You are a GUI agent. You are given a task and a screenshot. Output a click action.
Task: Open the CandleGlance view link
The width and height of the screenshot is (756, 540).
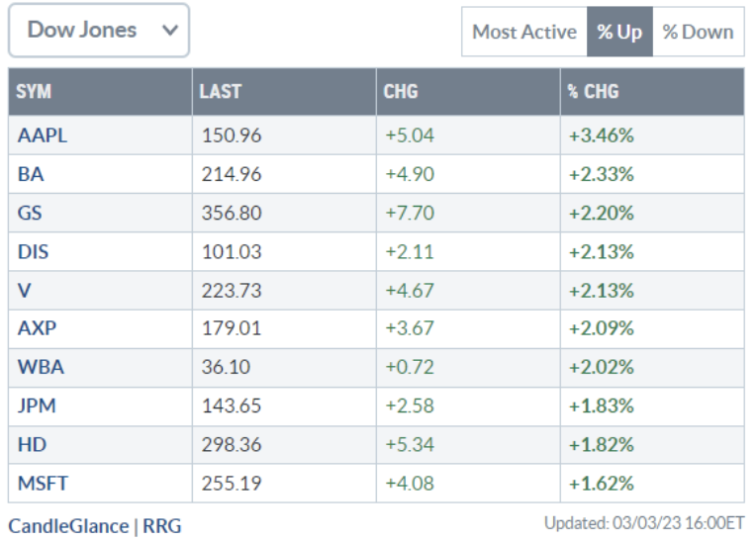tap(67, 525)
